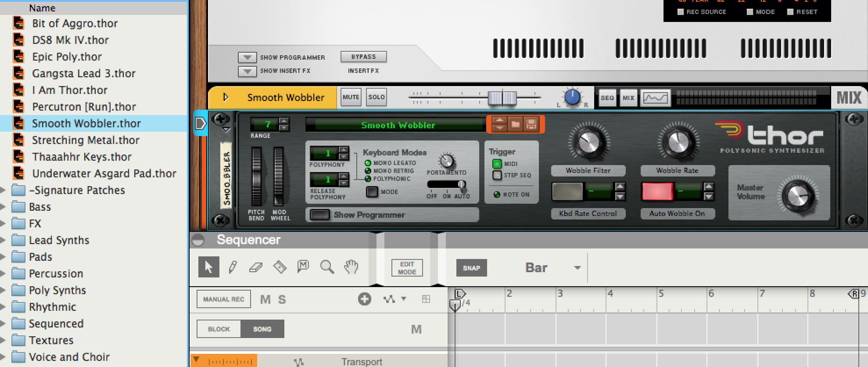The image size is (868, 367).
Task: Turn the Wobble Filter knob
Action: [588, 142]
